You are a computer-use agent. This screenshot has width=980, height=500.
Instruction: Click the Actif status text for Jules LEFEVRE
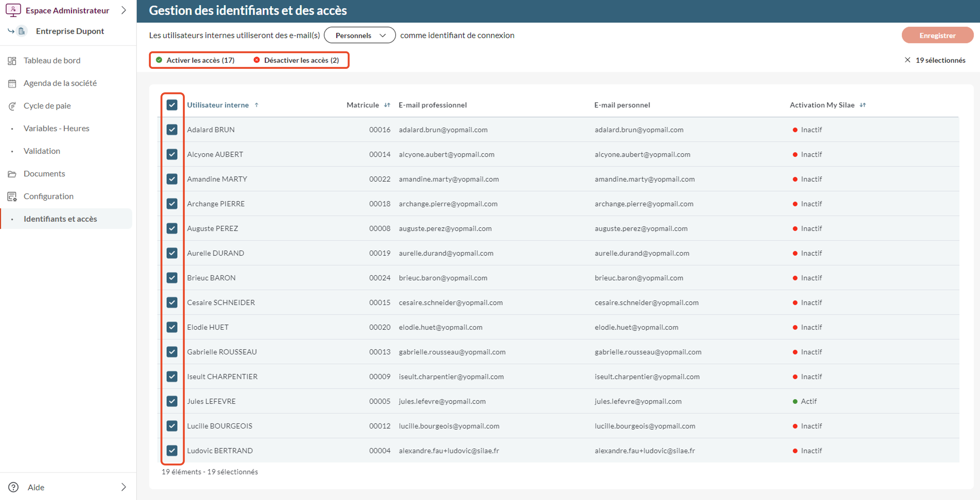809,401
